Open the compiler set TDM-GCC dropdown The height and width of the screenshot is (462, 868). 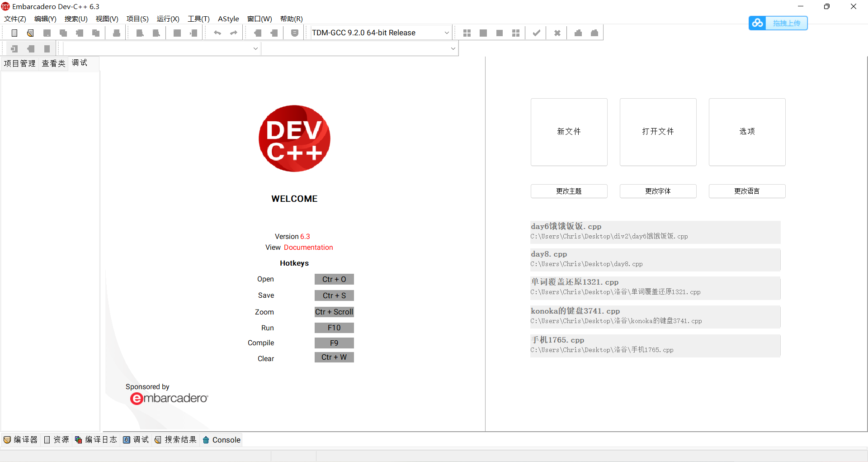tap(381, 33)
